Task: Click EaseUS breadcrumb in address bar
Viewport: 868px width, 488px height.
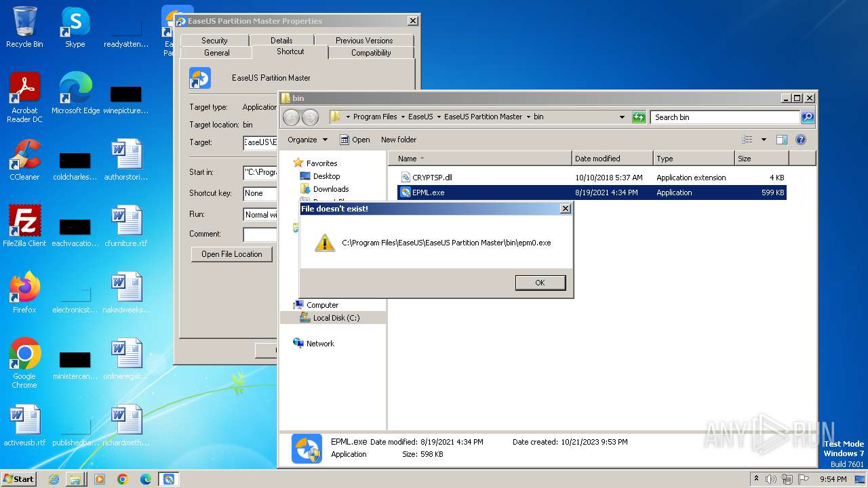Action: coord(420,117)
